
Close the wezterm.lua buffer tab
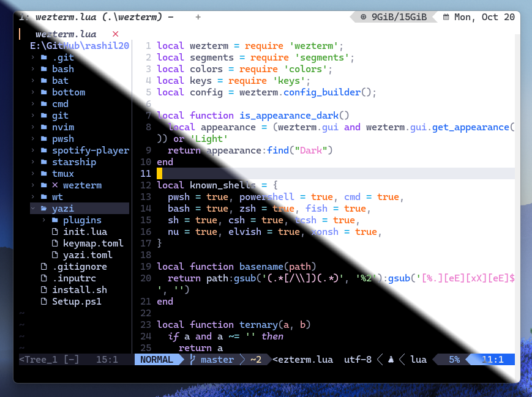click(x=116, y=34)
